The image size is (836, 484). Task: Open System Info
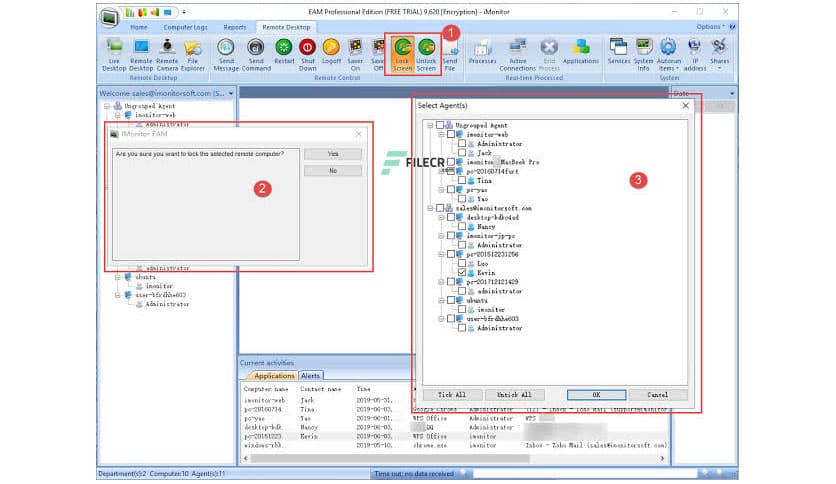pyautogui.click(x=644, y=55)
